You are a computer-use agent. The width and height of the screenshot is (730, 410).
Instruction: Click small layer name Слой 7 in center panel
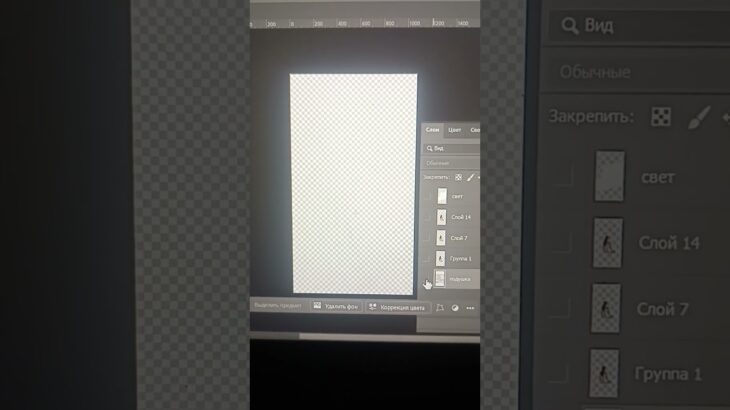tap(459, 238)
